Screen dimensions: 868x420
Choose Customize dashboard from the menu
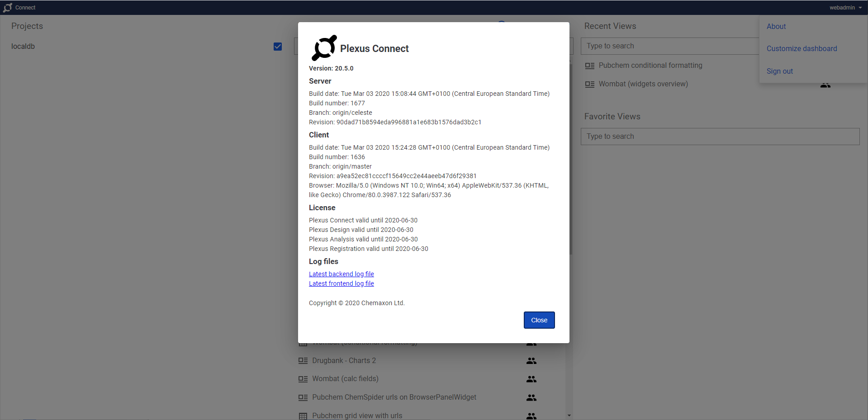click(x=802, y=49)
